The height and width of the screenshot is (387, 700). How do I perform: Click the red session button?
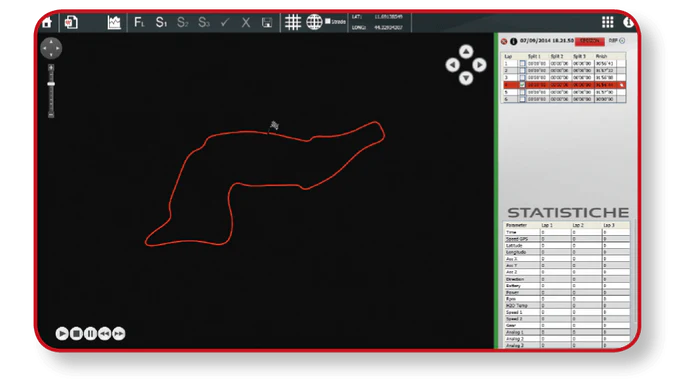589,41
